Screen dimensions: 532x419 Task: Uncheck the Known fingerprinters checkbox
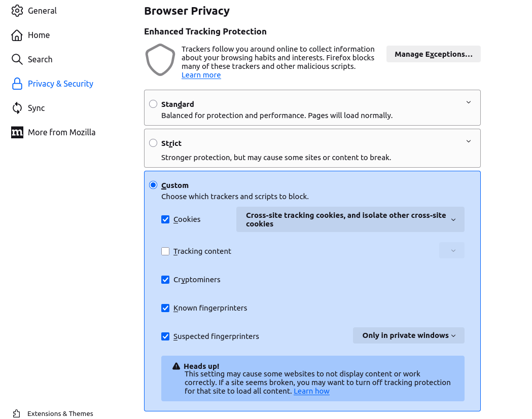click(x=165, y=308)
